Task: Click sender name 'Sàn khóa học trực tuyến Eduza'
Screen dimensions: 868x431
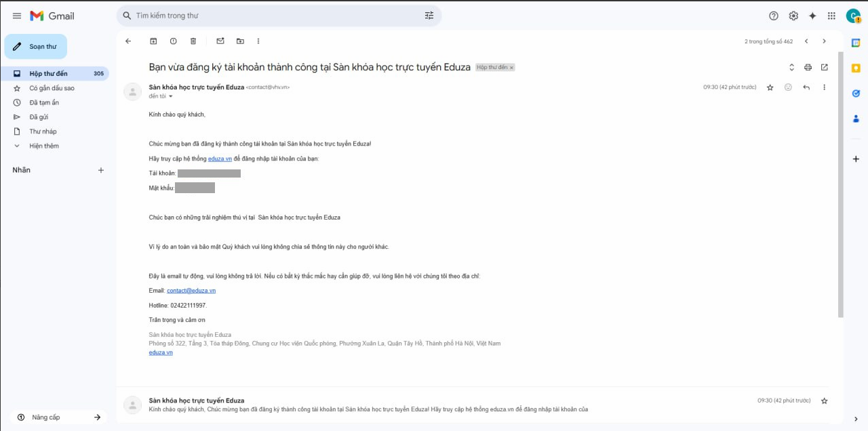Action: pos(197,87)
